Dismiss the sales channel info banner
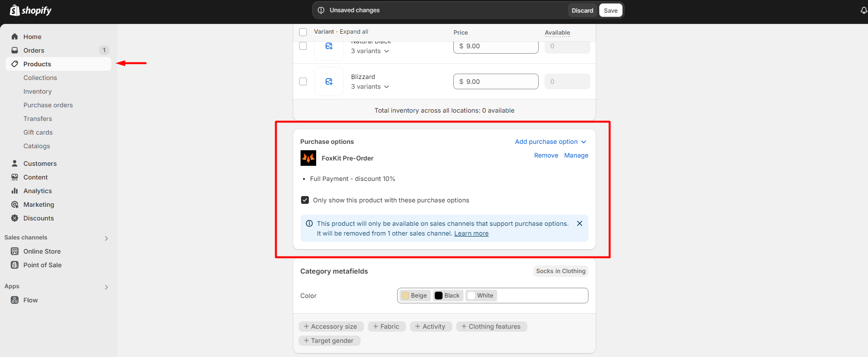Image resolution: width=868 pixels, height=357 pixels. pyautogui.click(x=580, y=223)
